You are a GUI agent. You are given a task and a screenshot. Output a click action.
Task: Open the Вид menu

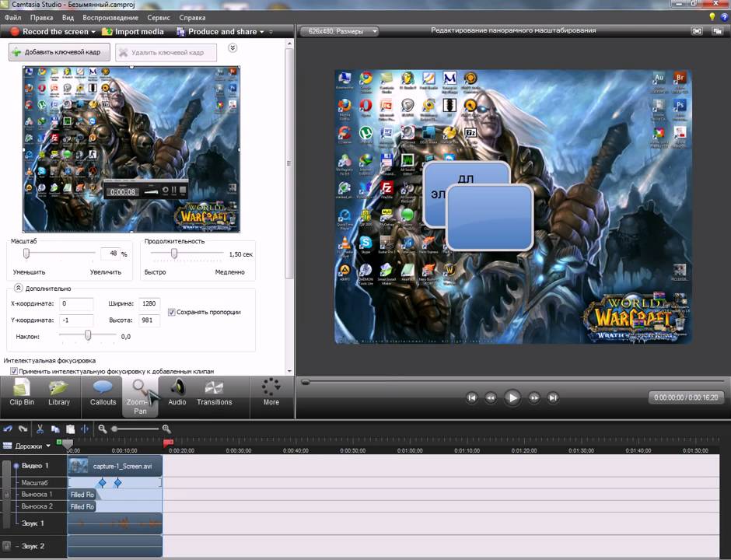(x=68, y=18)
